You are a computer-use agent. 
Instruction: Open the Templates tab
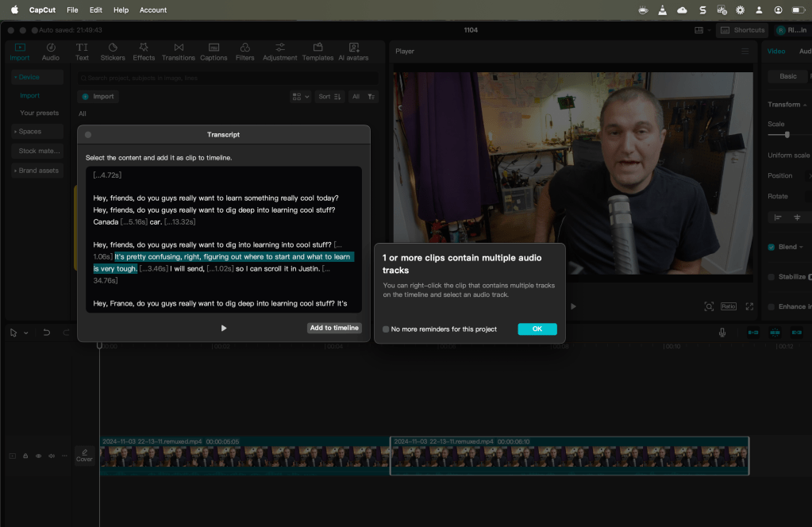pyautogui.click(x=317, y=52)
